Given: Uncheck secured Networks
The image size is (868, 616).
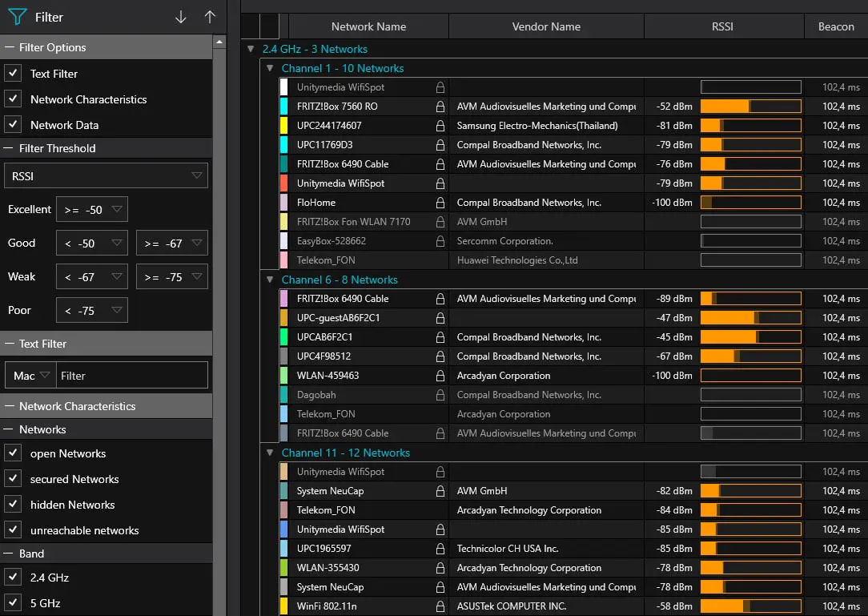Looking at the screenshot, I should pos(13,478).
